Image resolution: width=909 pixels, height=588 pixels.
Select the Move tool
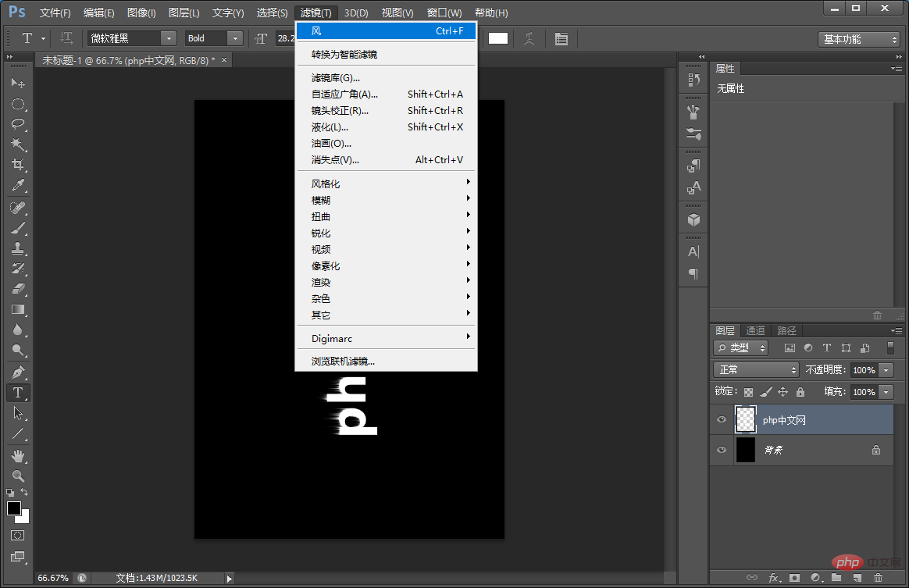pos(18,83)
